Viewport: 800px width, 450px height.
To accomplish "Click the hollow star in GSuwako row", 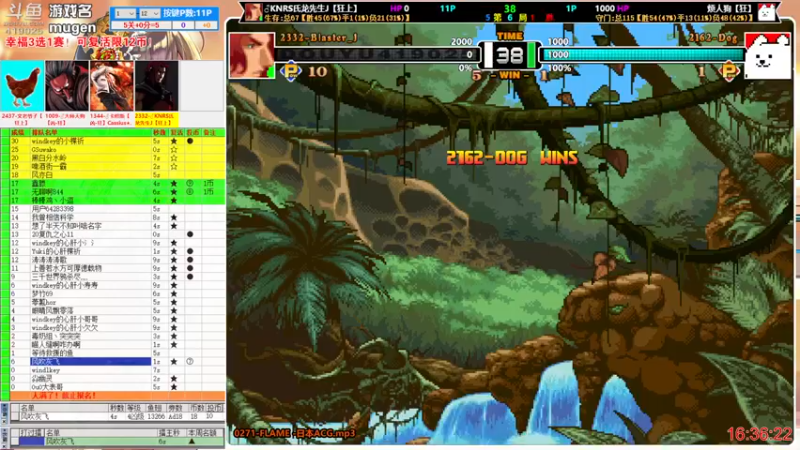I will tap(174, 149).
